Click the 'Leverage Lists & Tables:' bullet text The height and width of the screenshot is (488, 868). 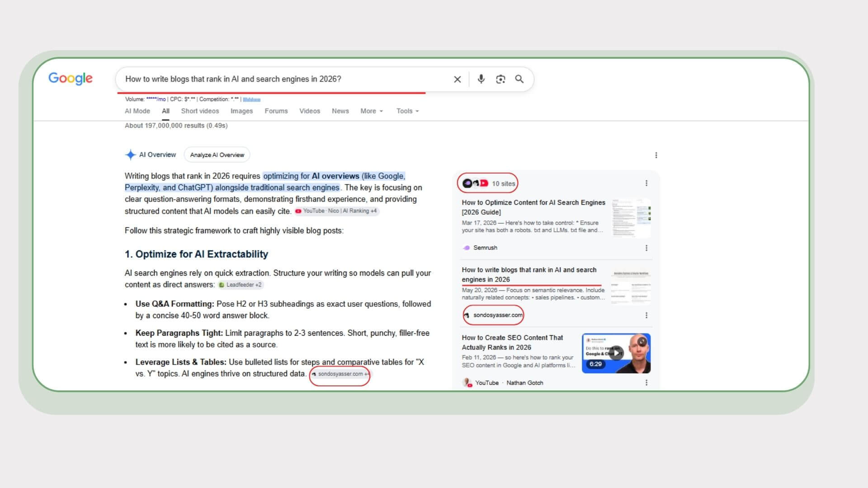pos(181,362)
